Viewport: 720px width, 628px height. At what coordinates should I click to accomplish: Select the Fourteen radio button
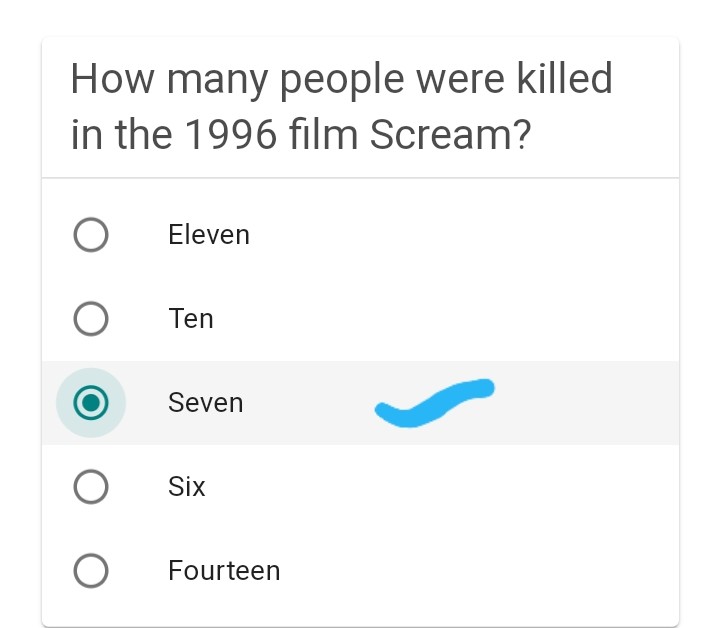[x=91, y=571]
